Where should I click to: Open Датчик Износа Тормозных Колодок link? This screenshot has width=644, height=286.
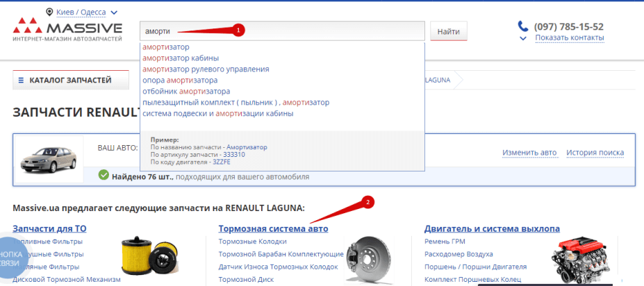(x=278, y=267)
